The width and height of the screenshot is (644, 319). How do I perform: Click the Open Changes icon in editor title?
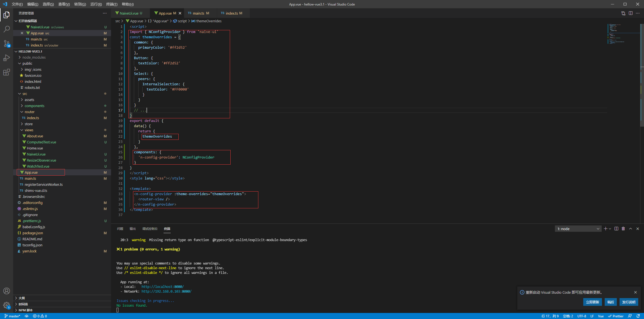[623, 13]
